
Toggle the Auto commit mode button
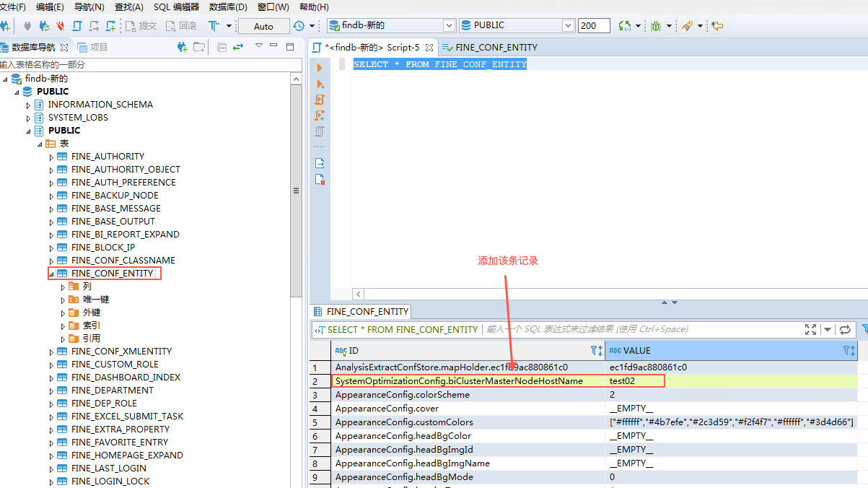click(x=263, y=26)
